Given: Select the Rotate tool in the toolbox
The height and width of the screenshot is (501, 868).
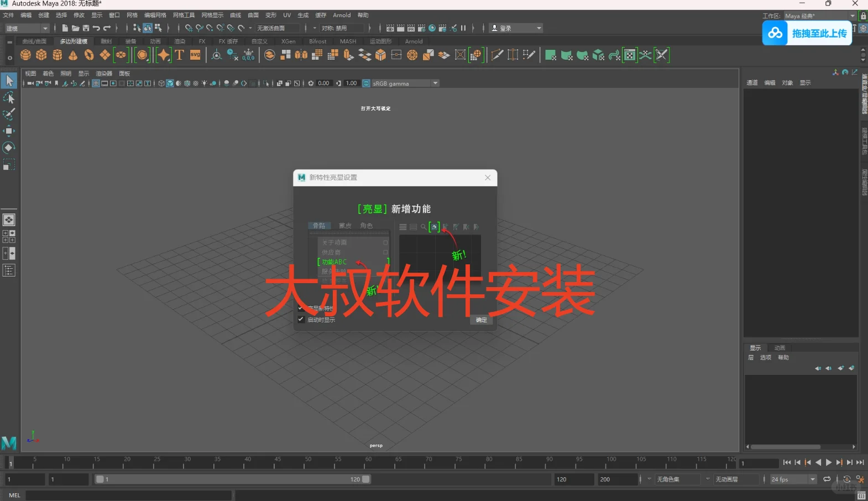Looking at the screenshot, I should pyautogui.click(x=9, y=148).
